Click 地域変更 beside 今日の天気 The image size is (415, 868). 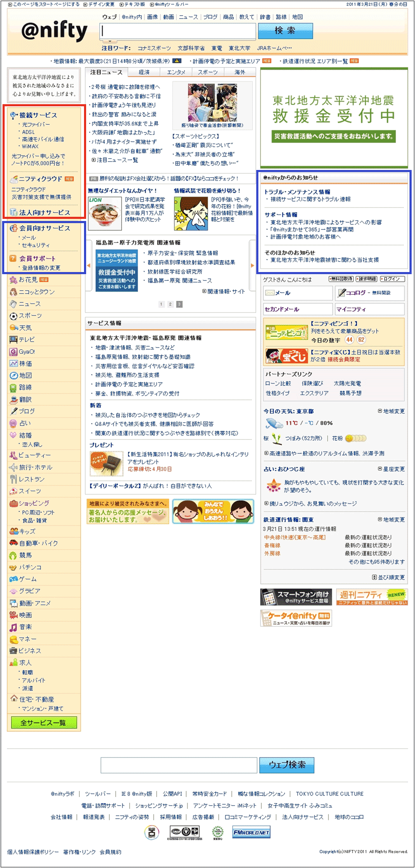tap(391, 411)
